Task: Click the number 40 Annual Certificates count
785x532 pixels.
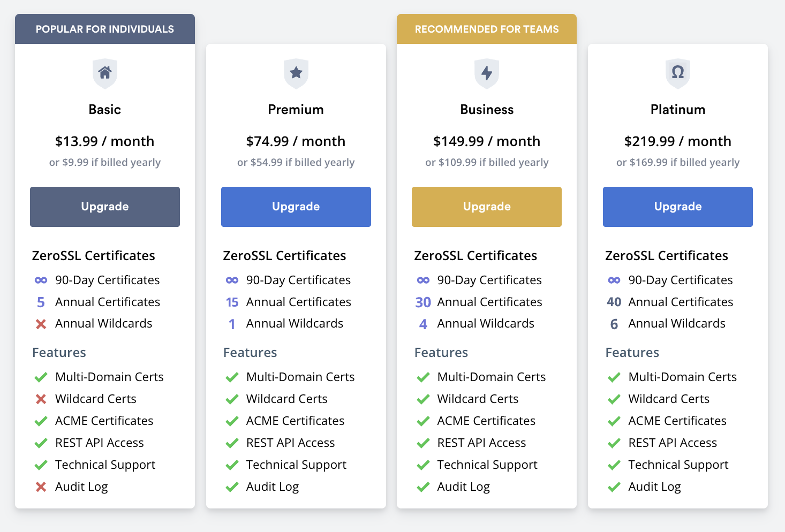Action: 614,302
